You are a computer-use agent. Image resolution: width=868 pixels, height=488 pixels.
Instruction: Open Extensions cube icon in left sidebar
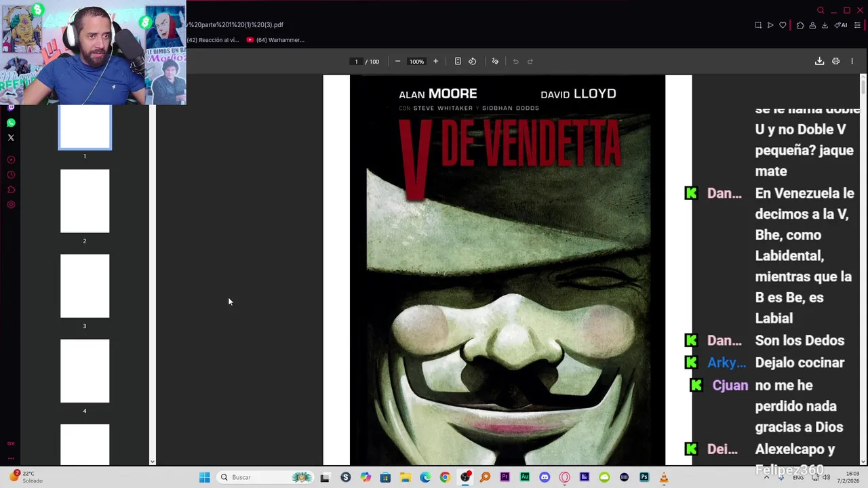click(x=11, y=190)
